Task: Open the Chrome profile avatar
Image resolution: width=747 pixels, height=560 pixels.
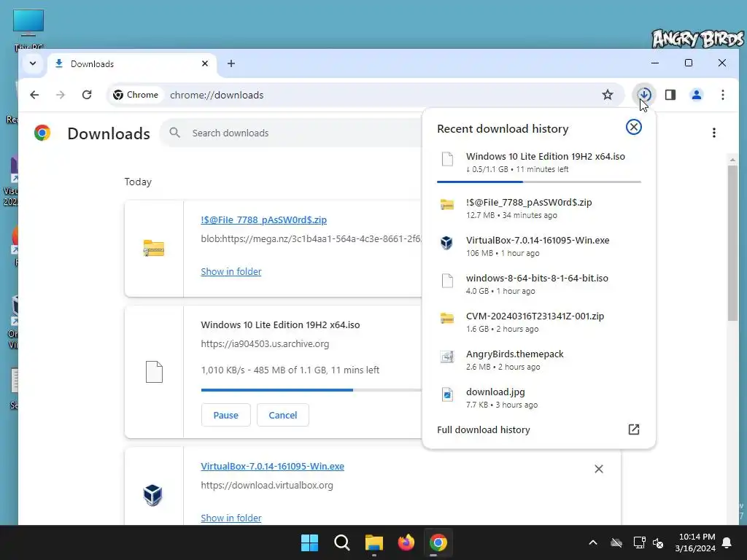Action: coord(697,95)
